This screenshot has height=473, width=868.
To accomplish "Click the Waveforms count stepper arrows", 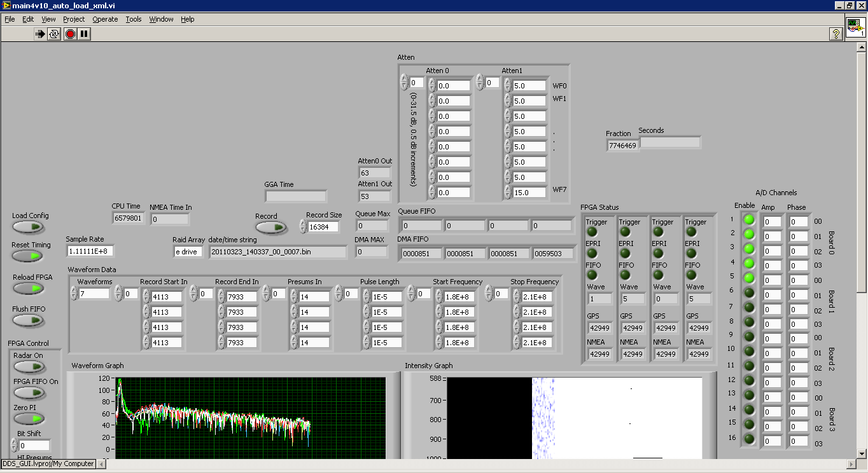I will [x=74, y=294].
